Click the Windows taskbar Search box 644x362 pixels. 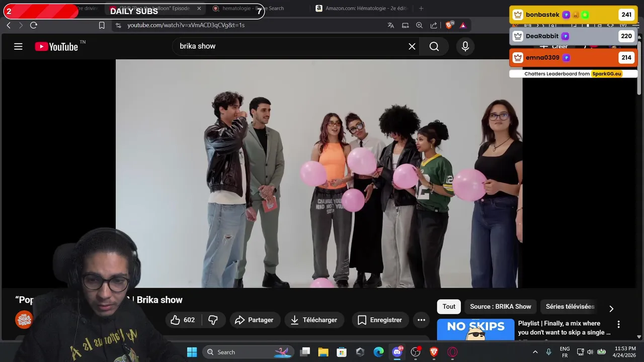(x=248, y=352)
